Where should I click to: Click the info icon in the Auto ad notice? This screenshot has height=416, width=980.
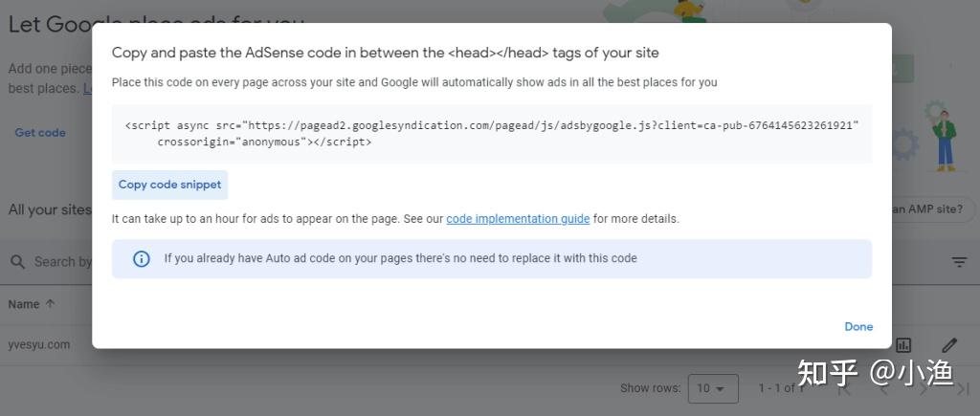tap(142, 258)
